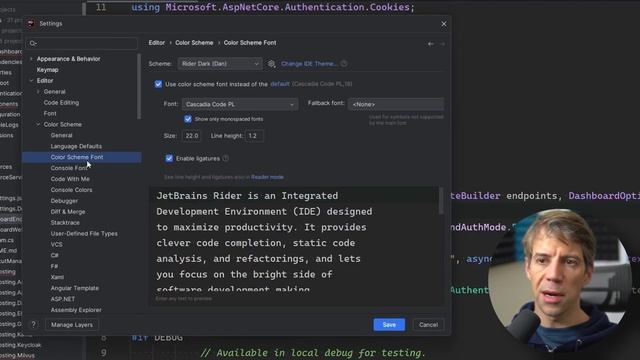Expand Appearance & Behavior tree node
The image size is (640, 360).
(x=31, y=59)
